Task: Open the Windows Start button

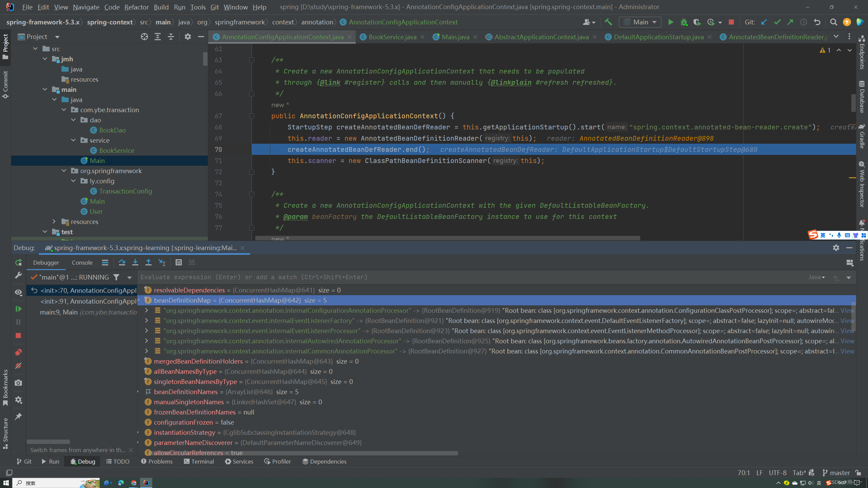Action: coord(6,483)
